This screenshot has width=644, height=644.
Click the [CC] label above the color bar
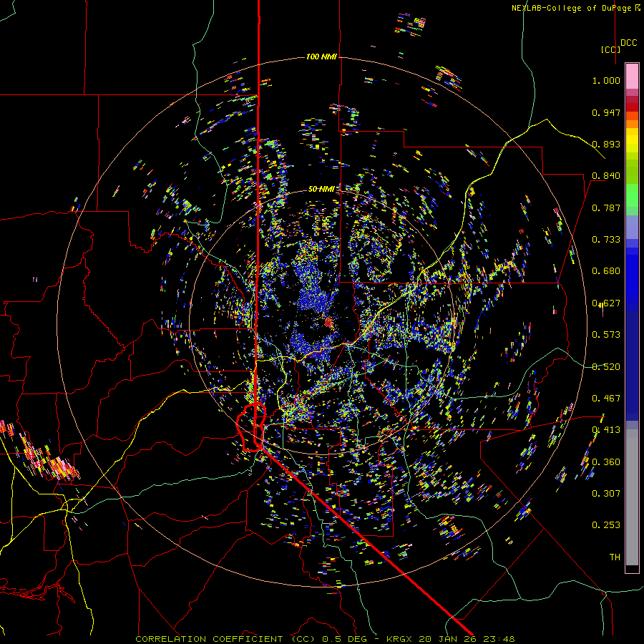click(x=611, y=49)
